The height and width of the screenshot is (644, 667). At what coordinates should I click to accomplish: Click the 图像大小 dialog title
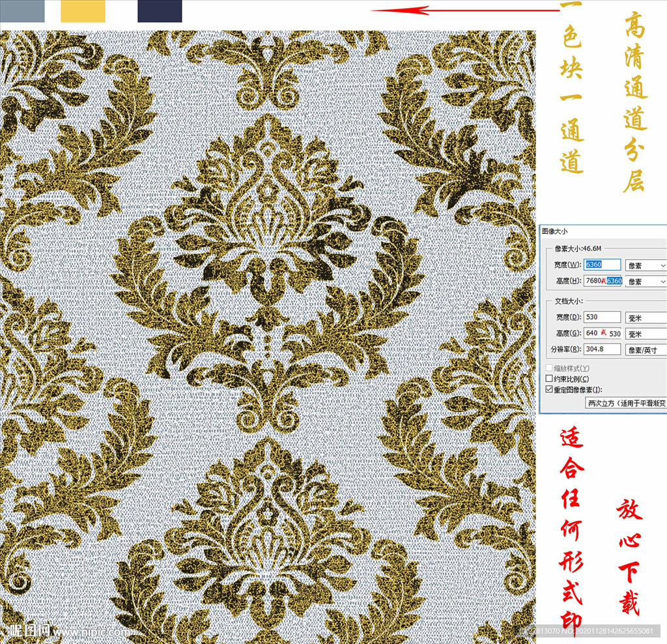[554, 231]
